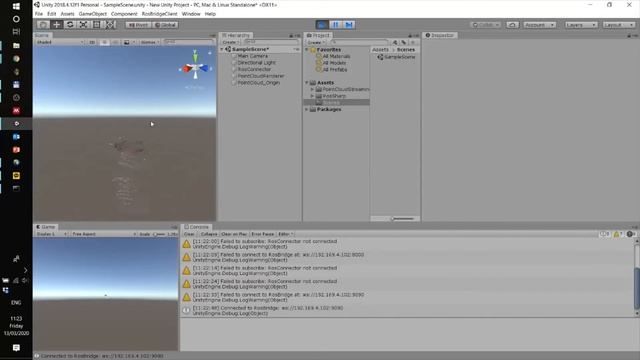Open the Display 1 dropdown in Game view

(x=51, y=234)
